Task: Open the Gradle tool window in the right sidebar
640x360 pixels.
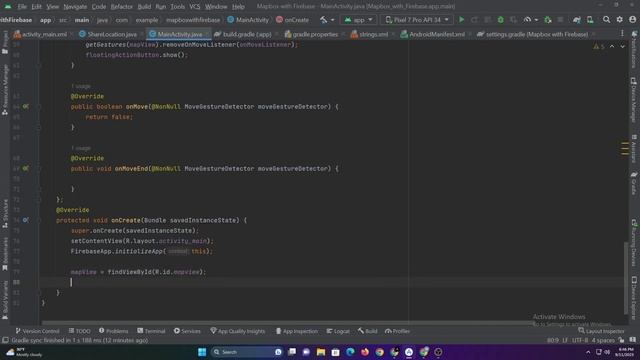Action: [634, 183]
